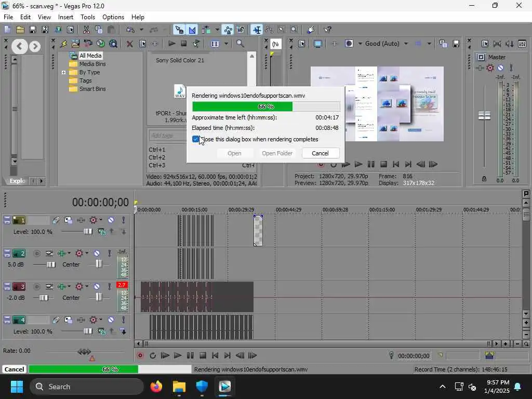Open the File menu
Screen dimensions: 532x399
coord(8,17)
